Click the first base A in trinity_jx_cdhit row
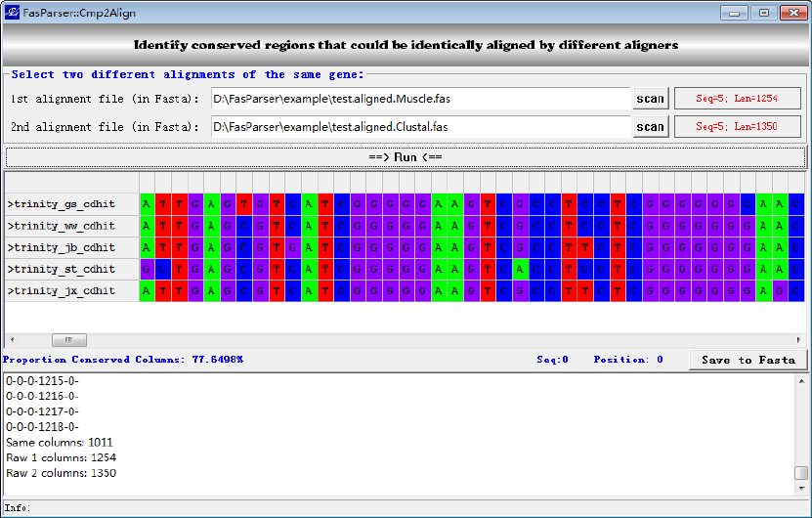The width and height of the screenshot is (812, 518). tap(148, 291)
